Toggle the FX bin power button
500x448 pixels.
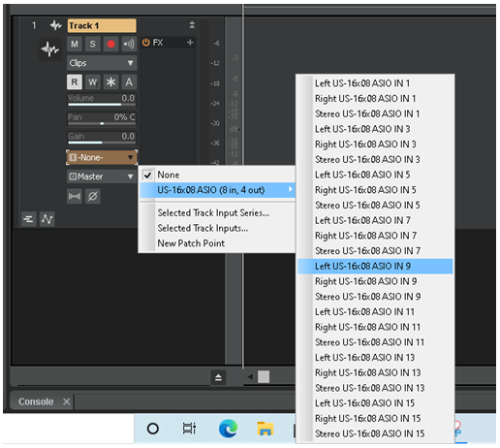[x=146, y=43]
